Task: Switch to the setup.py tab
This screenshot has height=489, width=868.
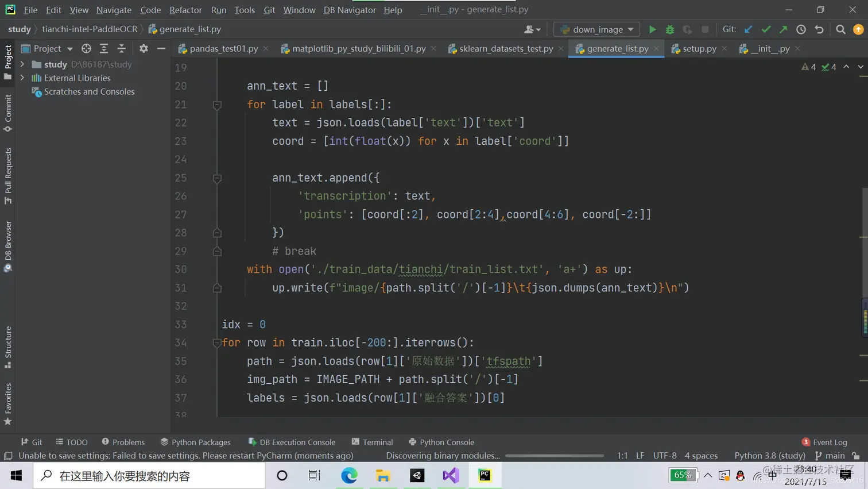Action: click(x=699, y=49)
